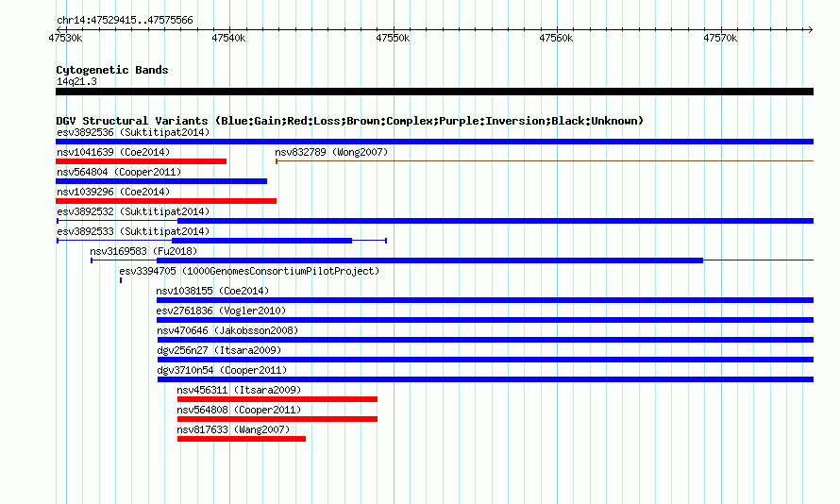This screenshot has height=504, width=840.
Task: Click the esv2761836 (Vogler2010) label
Action: (x=221, y=311)
